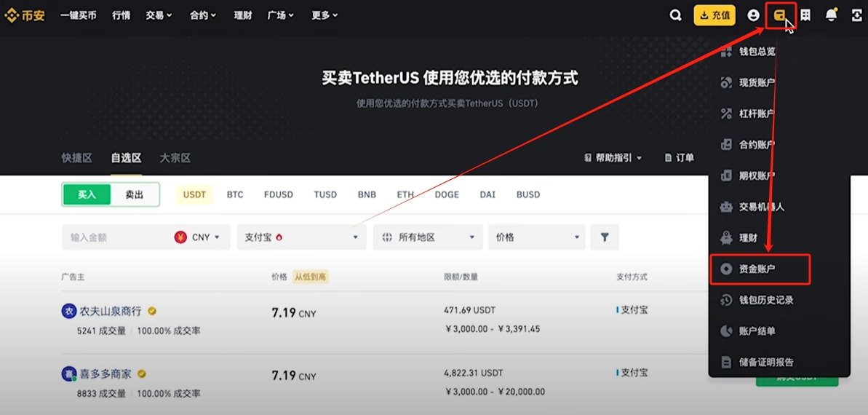Switch to the 大宗区 tab
The image size is (868, 415).
pos(175,158)
